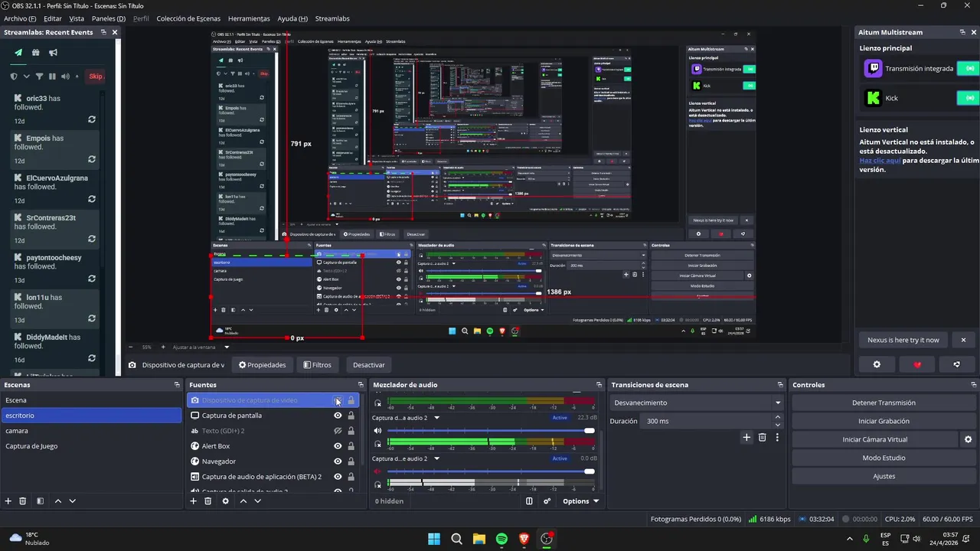Open source properties gear in Fuentes toolbar
Screen dimensions: 980x551
pos(225,501)
